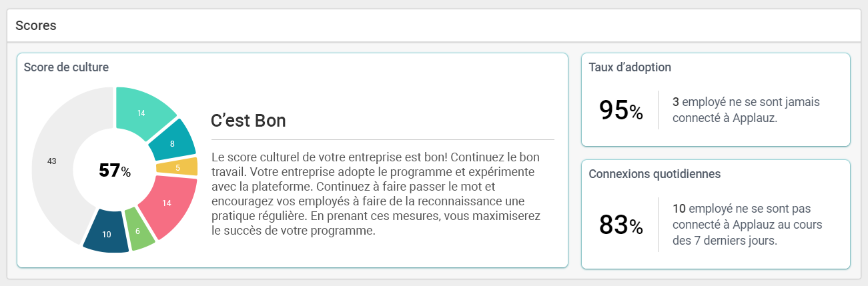Click the 95% adoption rate value

(620, 111)
